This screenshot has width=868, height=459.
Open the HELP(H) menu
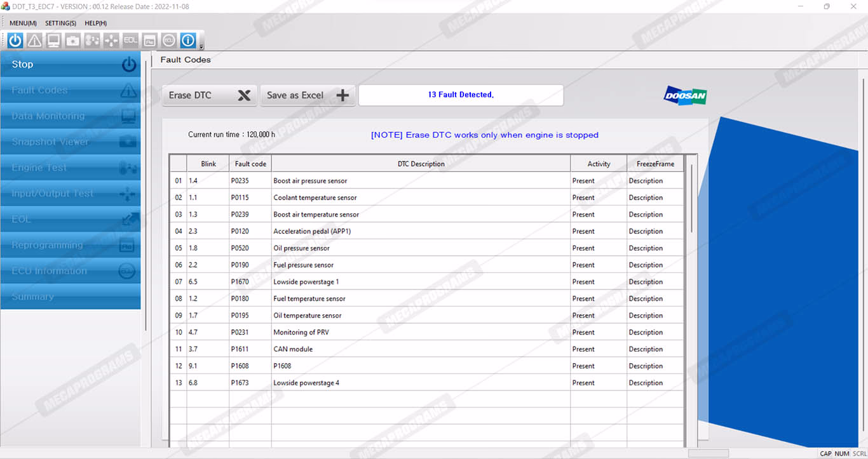click(95, 23)
